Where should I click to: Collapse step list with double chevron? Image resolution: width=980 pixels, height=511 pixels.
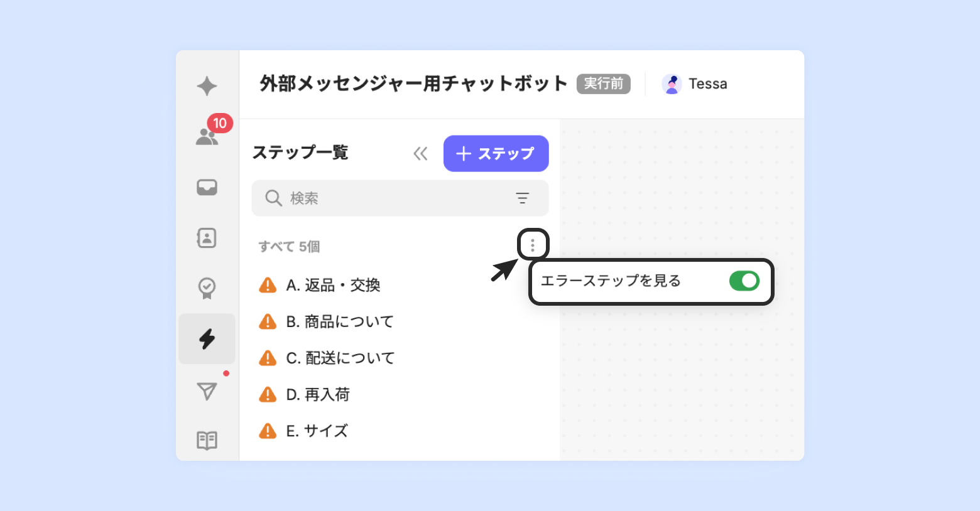click(420, 154)
